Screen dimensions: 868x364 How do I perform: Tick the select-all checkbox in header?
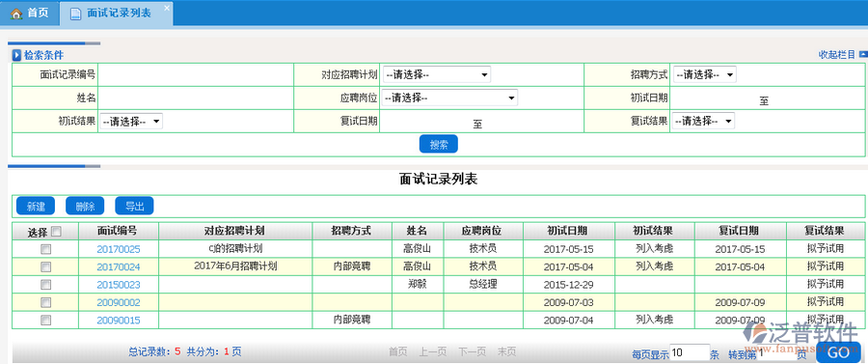coord(56,232)
